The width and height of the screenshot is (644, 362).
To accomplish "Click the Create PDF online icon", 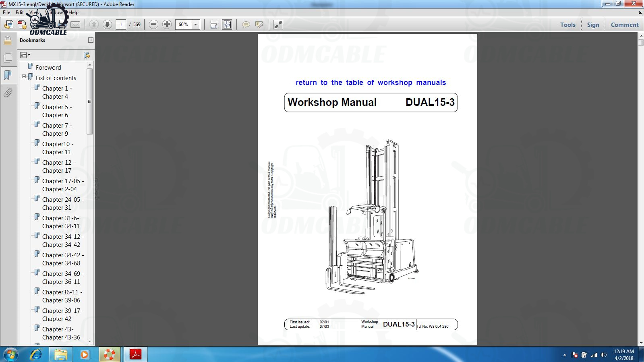I will tap(22, 25).
